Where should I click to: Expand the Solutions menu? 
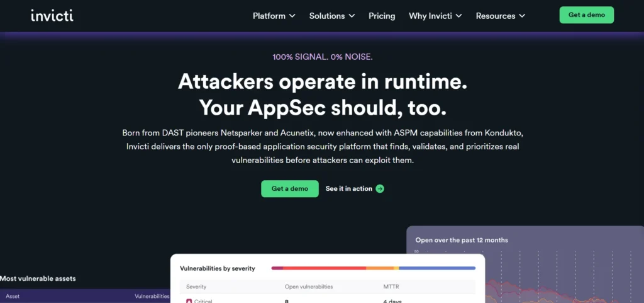tap(332, 16)
